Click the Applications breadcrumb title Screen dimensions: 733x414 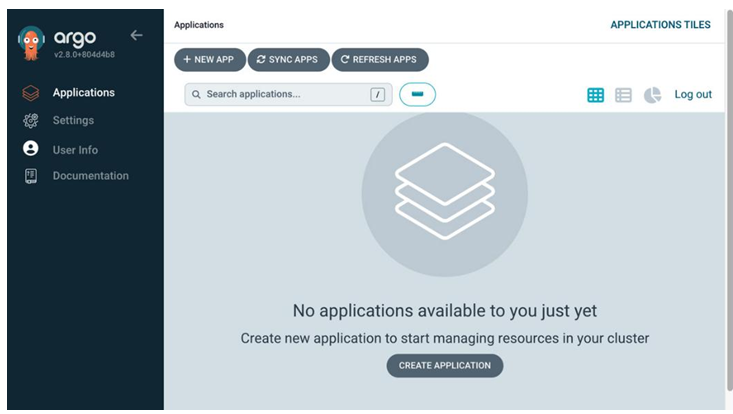click(199, 25)
